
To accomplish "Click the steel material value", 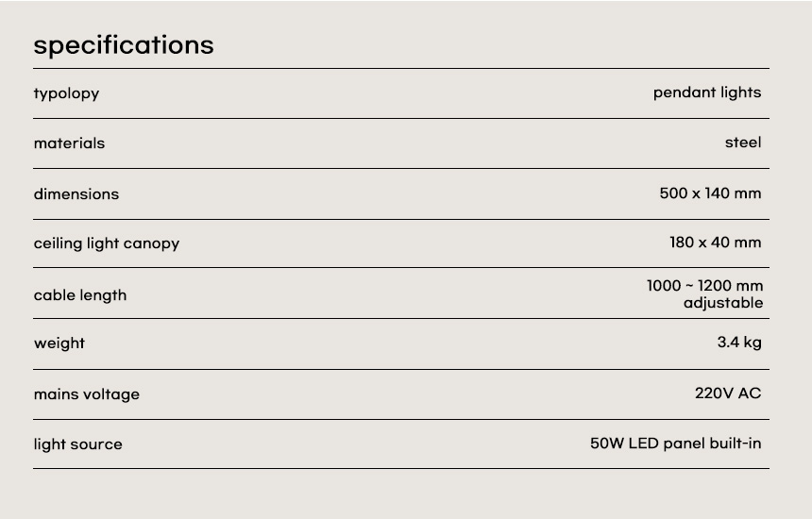I will pyautogui.click(x=742, y=142).
